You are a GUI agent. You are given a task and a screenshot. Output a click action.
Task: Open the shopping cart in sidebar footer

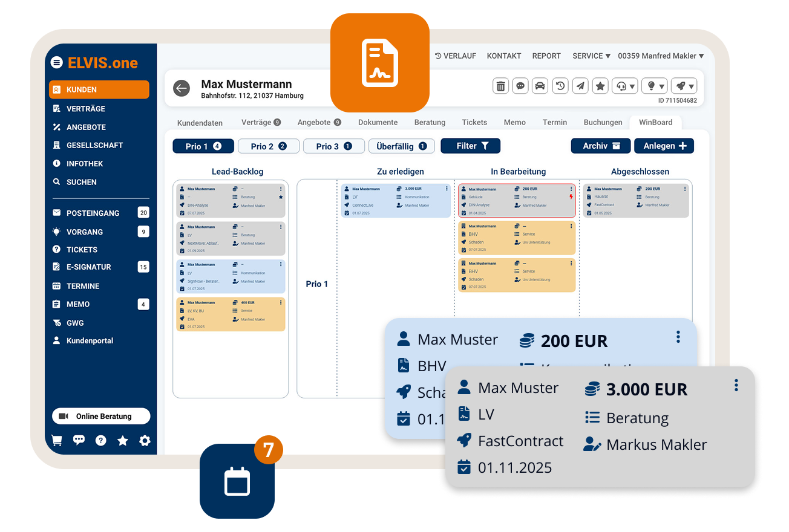[57, 441]
